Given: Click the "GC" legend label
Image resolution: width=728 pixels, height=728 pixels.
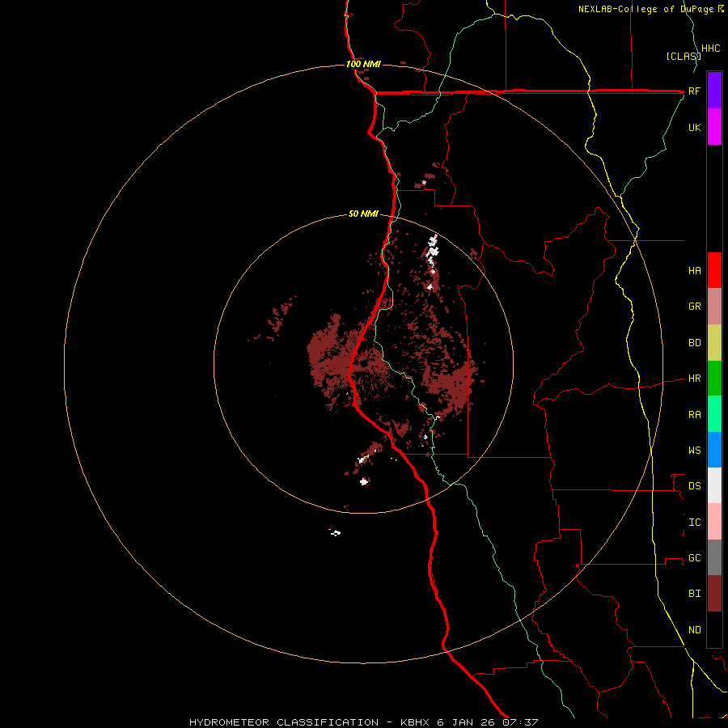Looking at the screenshot, I should (x=694, y=558).
